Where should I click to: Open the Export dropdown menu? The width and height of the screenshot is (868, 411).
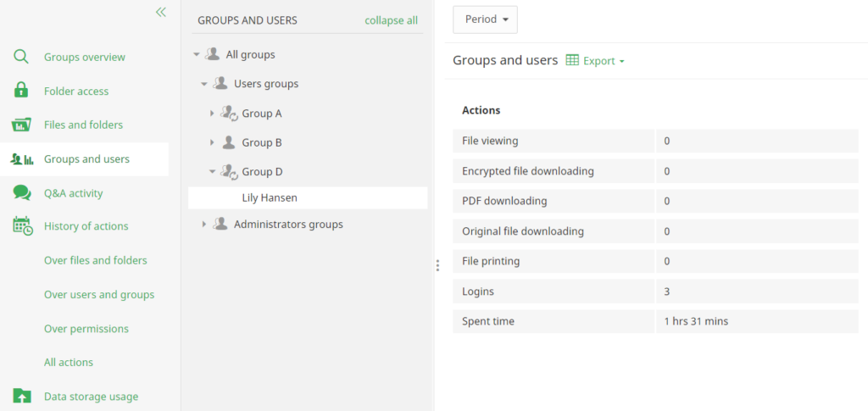click(x=604, y=61)
